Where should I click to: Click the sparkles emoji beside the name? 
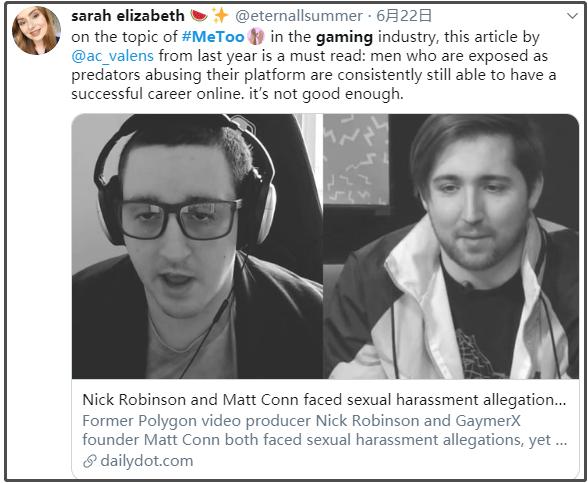[x=220, y=15]
